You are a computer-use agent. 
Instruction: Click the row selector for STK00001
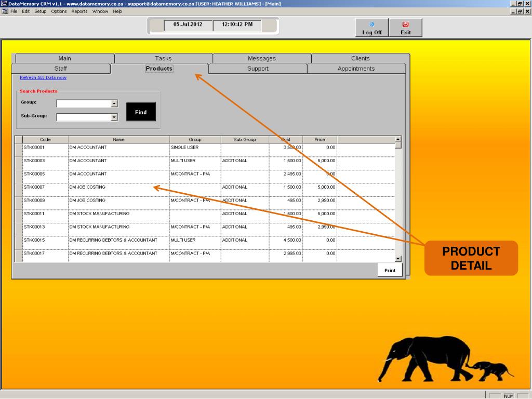coord(19,150)
